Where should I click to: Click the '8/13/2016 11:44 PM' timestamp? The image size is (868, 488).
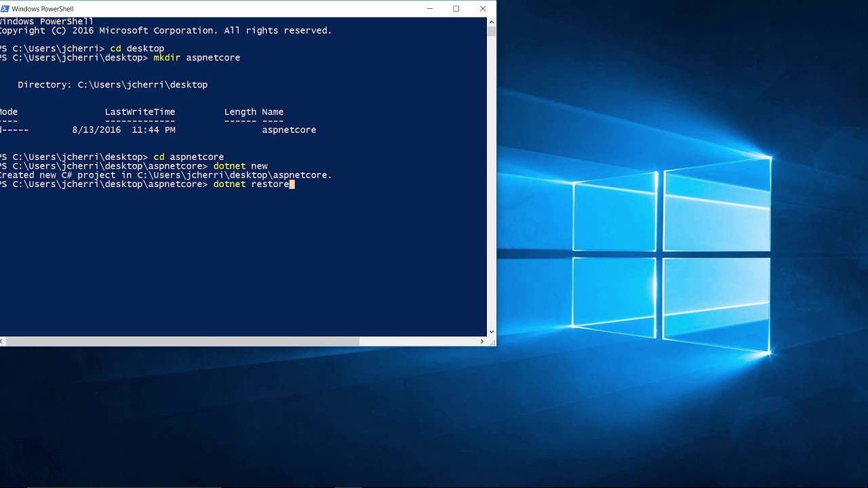click(123, 129)
